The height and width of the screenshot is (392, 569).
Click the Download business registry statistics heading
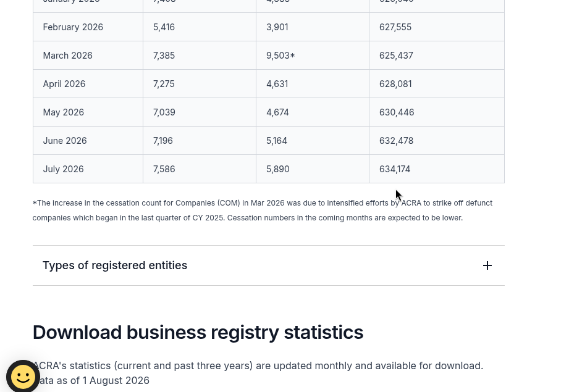pos(198,332)
